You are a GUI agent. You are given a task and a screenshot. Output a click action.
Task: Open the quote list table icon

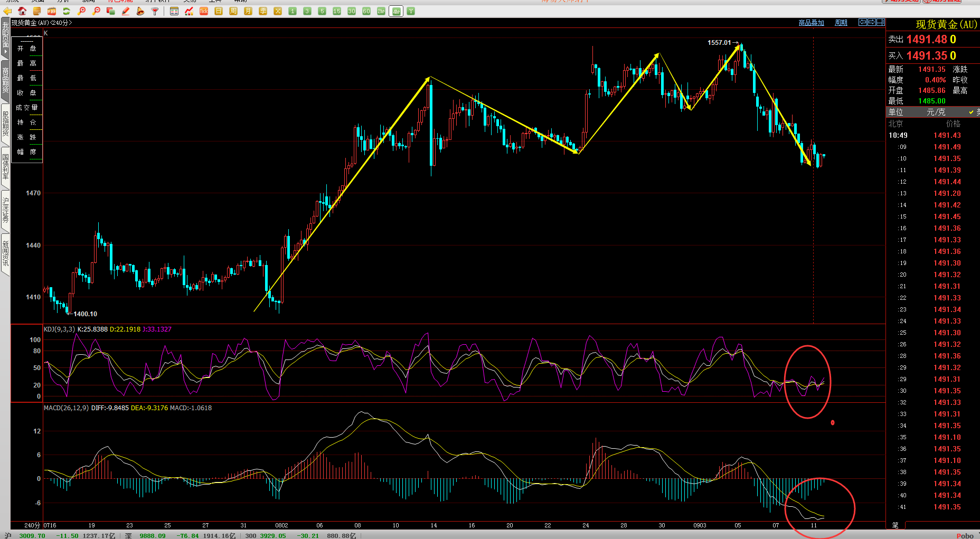(x=174, y=11)
